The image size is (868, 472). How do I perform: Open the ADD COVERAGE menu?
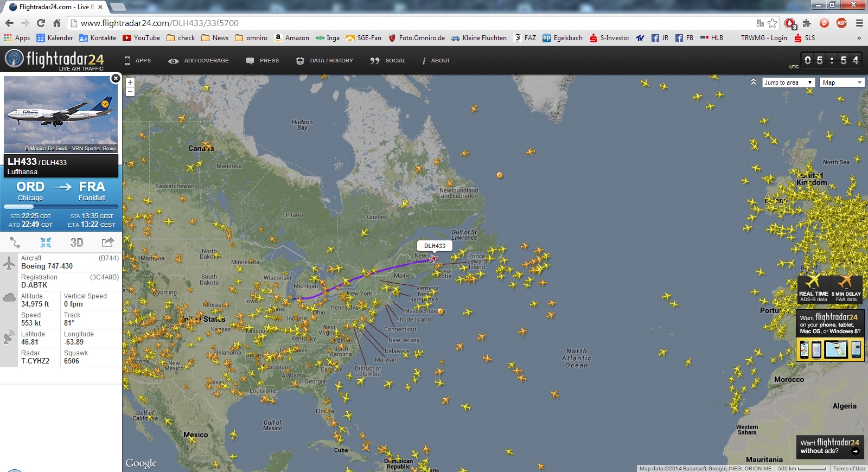(199, 61)
